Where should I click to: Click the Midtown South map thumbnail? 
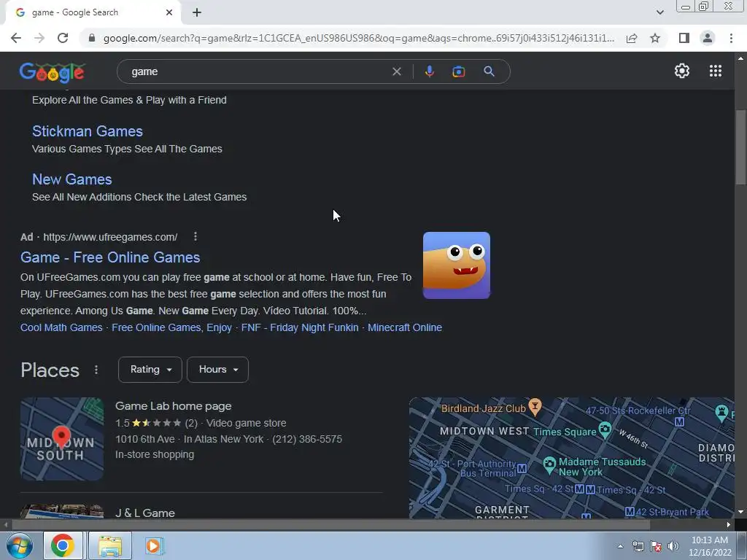(x=62, y=438)
